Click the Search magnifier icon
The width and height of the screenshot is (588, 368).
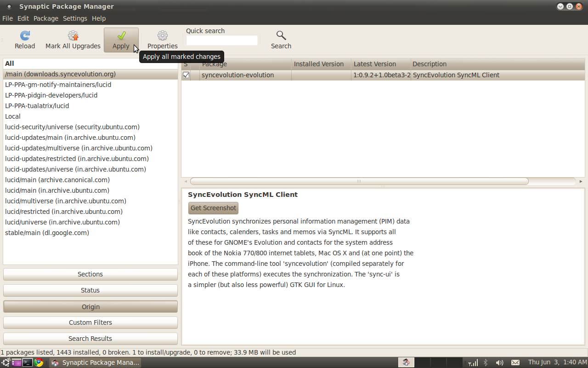point(281,36)
